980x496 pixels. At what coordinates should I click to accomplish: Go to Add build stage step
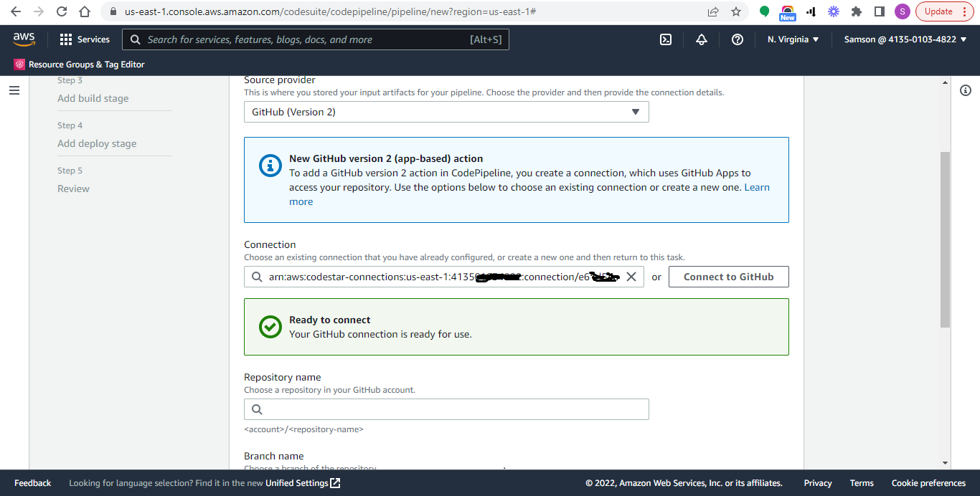point(93,98)
